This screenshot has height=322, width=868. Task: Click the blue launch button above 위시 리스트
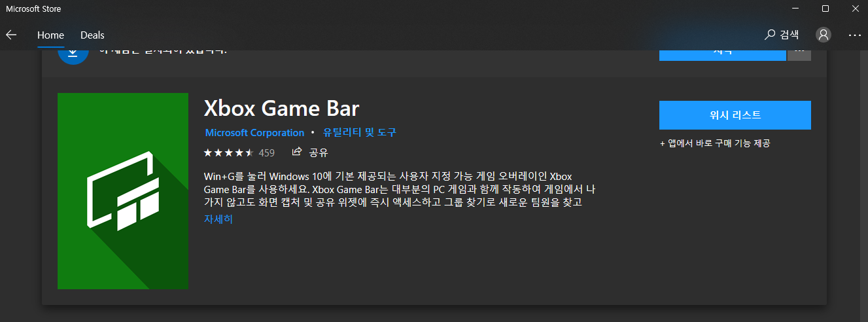pos(722,55)
